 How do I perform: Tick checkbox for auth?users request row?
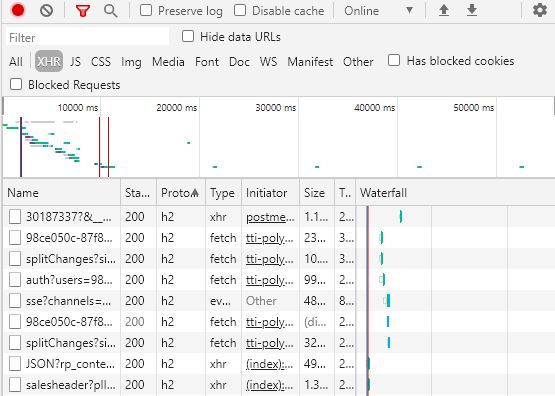click(15, 280)
